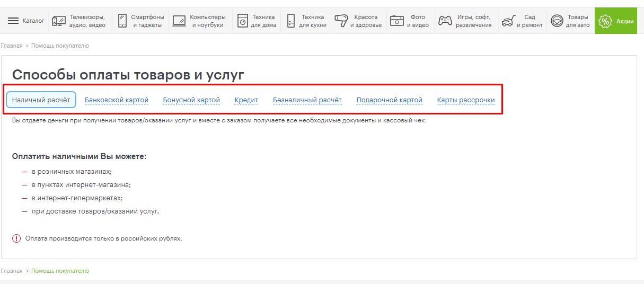Open the Кредит payment tab
The image size is (644, 284).
click(x=246, y=100)
